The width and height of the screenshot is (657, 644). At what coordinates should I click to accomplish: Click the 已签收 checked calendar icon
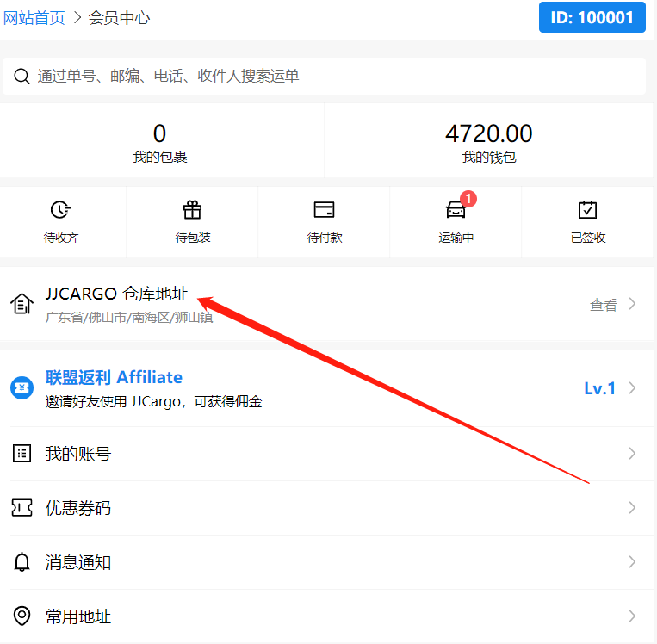click(587, 209)
